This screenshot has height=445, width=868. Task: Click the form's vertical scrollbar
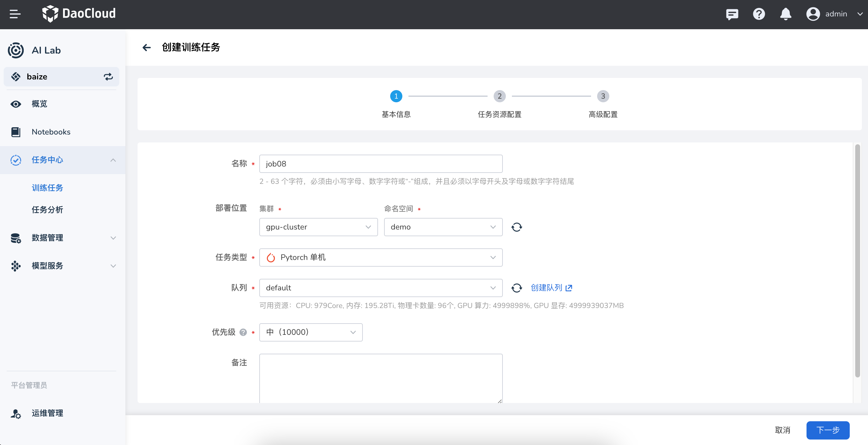(857, 261)
